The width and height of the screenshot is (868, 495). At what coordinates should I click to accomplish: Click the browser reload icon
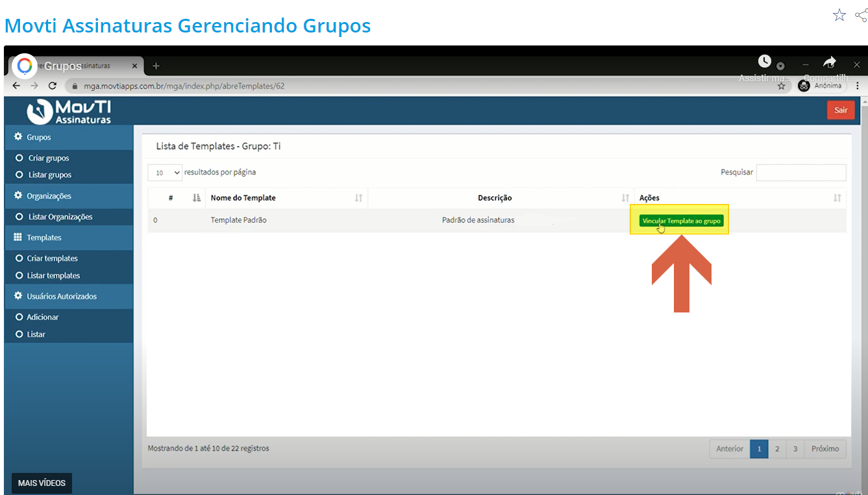[53, 86]
